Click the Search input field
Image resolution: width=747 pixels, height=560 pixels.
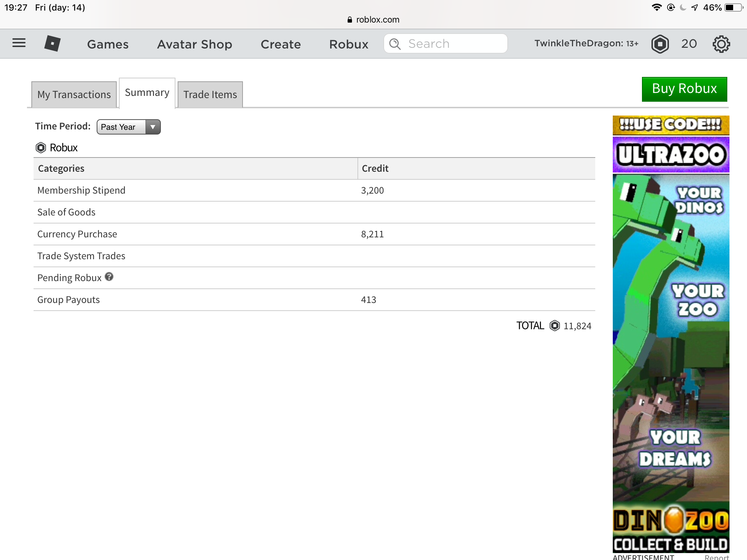(445, 44)
